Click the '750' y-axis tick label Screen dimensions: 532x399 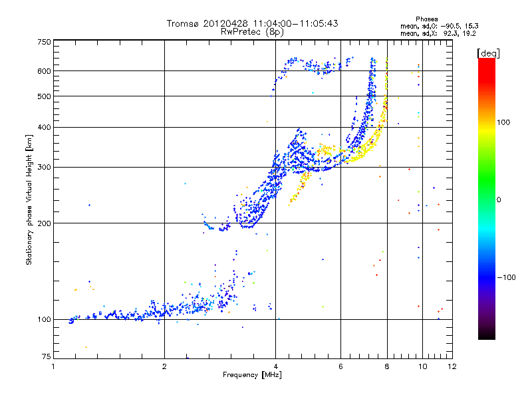tap(44, 42)
